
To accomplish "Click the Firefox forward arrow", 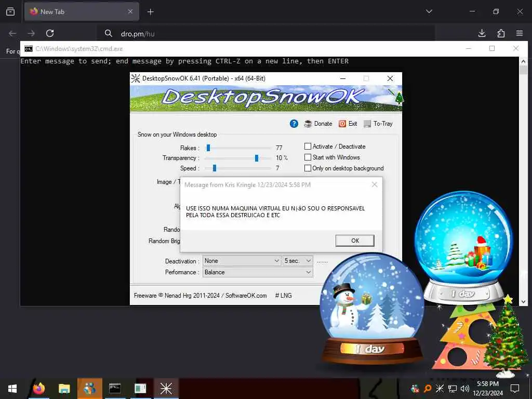I will (31, 33).
